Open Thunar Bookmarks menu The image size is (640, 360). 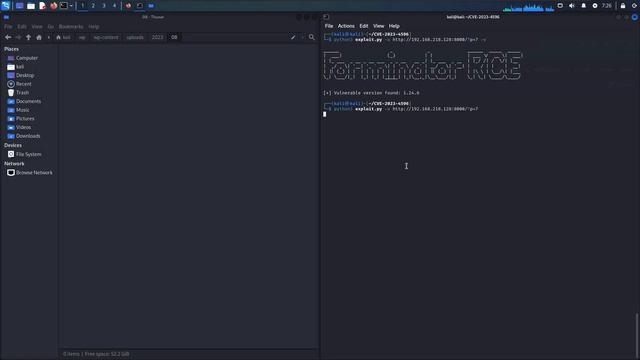[x=71, y=27]
